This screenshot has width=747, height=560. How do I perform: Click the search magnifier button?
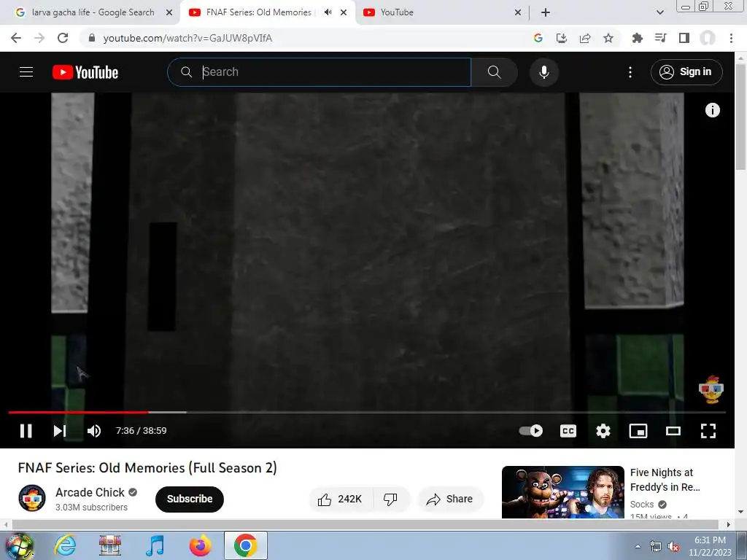(x=494, y=72)
